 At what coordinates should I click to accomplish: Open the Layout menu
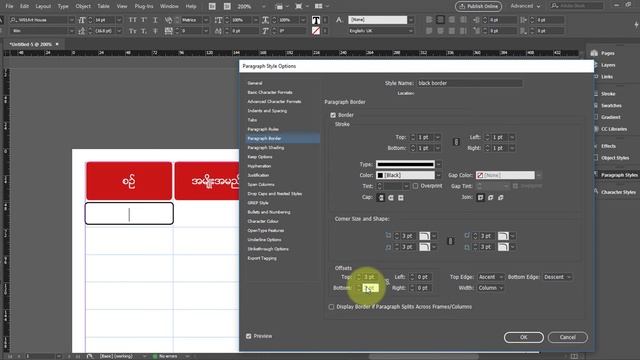43,7
